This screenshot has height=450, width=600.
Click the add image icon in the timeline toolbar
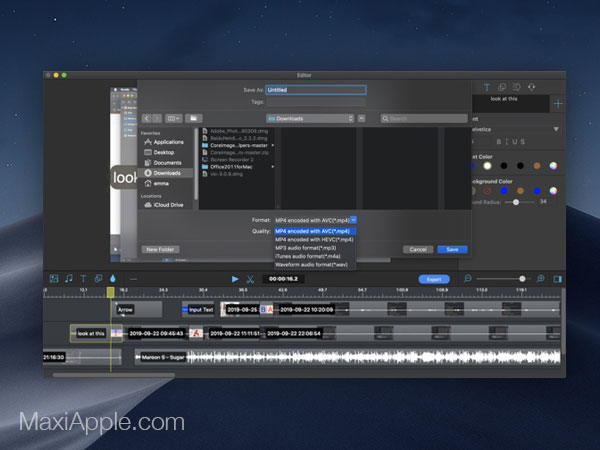(x=54, y=279)
